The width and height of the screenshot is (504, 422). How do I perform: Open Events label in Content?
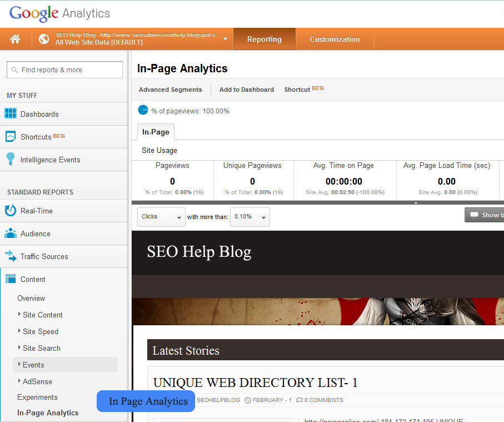(x=33, y=365)
